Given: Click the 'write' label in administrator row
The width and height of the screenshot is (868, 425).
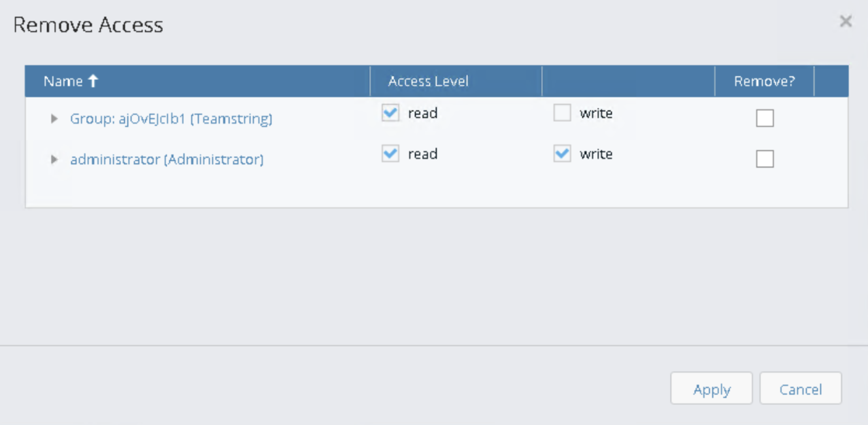Looking at the screenshot, I should pos(596,154).
